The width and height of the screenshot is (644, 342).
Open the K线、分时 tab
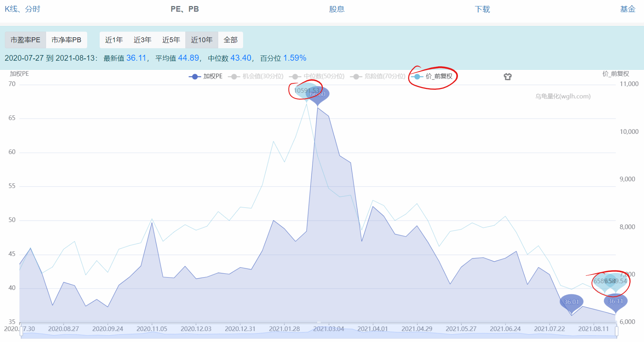pyautogui.click(x=22, y=9)
